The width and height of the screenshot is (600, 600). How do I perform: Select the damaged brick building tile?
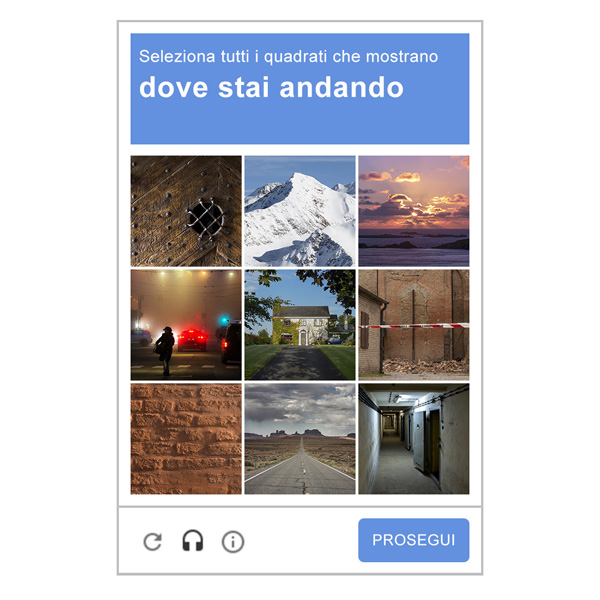pos(414,325)
